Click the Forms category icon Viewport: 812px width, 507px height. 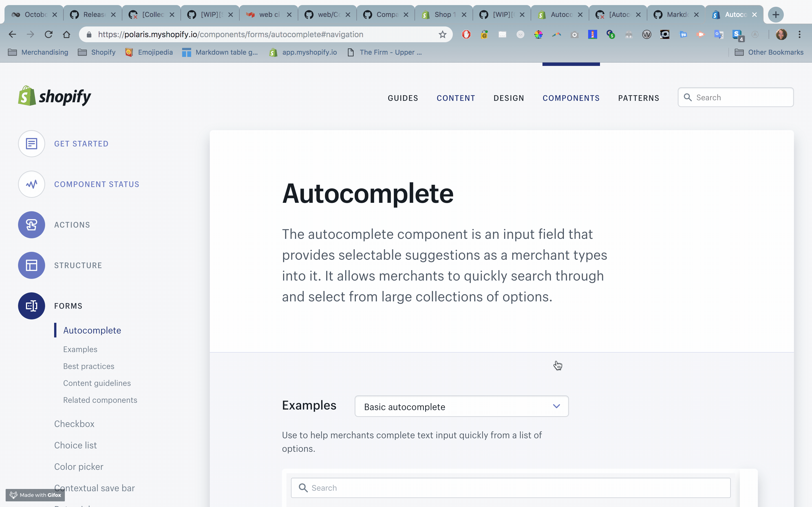pyautogui.click(x=32, y=306)
